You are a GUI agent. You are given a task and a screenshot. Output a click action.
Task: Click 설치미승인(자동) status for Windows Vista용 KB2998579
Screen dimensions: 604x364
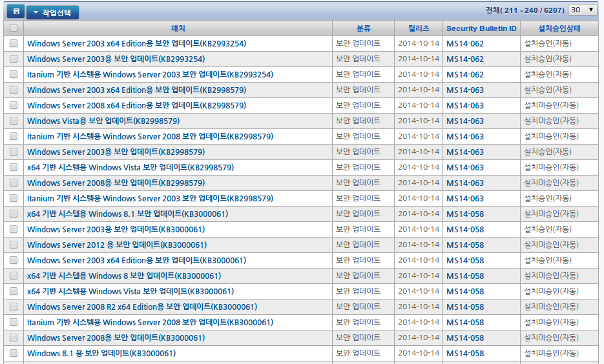[x=551, y=121]
